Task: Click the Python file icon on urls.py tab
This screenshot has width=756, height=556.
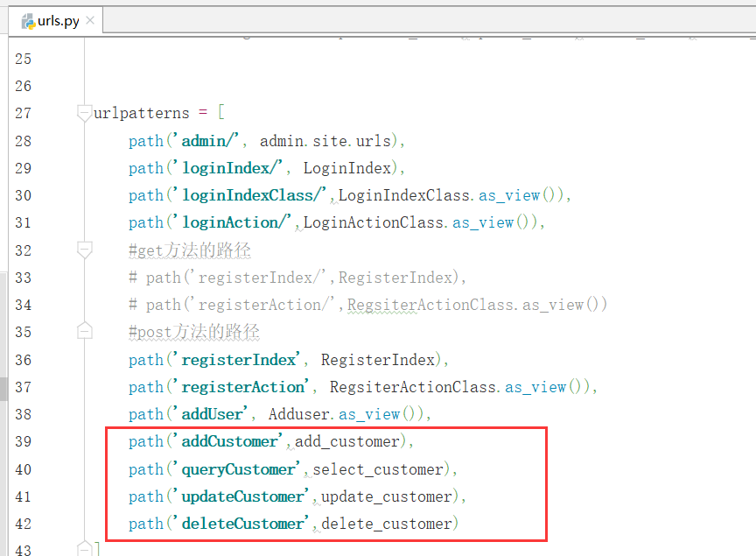Action: tap(29, 21)
